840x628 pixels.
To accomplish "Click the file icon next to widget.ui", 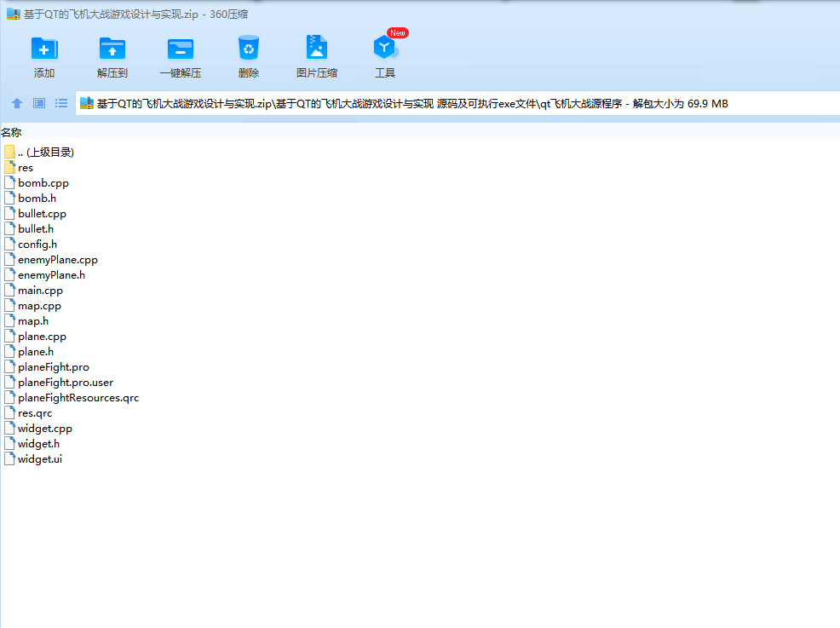I will point(9,459).
